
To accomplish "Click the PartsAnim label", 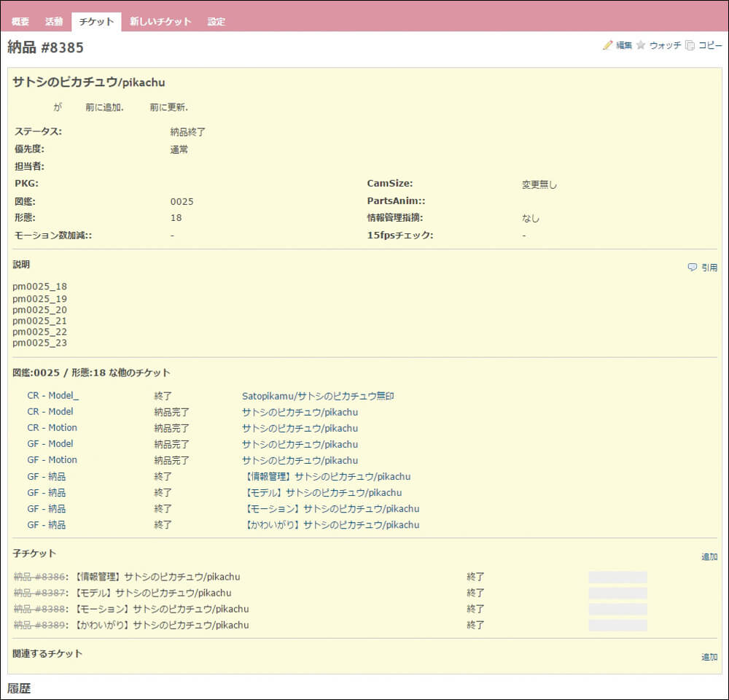I will tap(396, 201).
